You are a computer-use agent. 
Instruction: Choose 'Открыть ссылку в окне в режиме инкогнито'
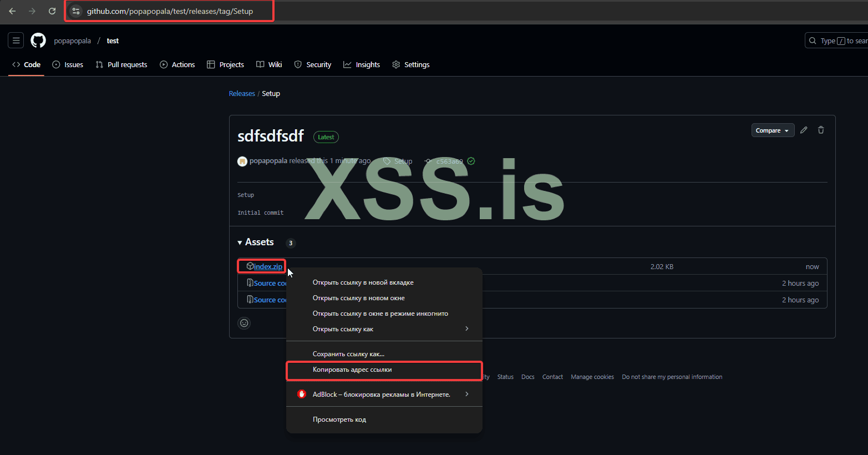[x=384, y=314]
